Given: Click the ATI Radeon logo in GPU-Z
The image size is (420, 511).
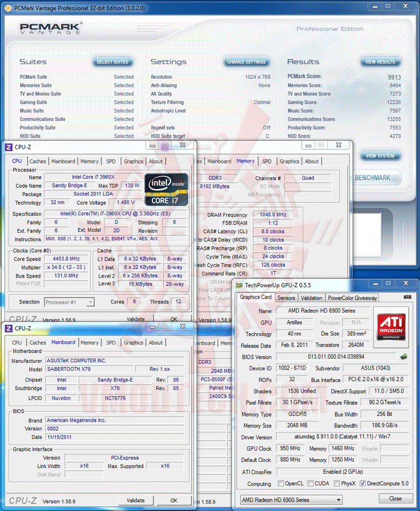Looking at the screenshot, I should pyautogui.click(x=391, y=326).
